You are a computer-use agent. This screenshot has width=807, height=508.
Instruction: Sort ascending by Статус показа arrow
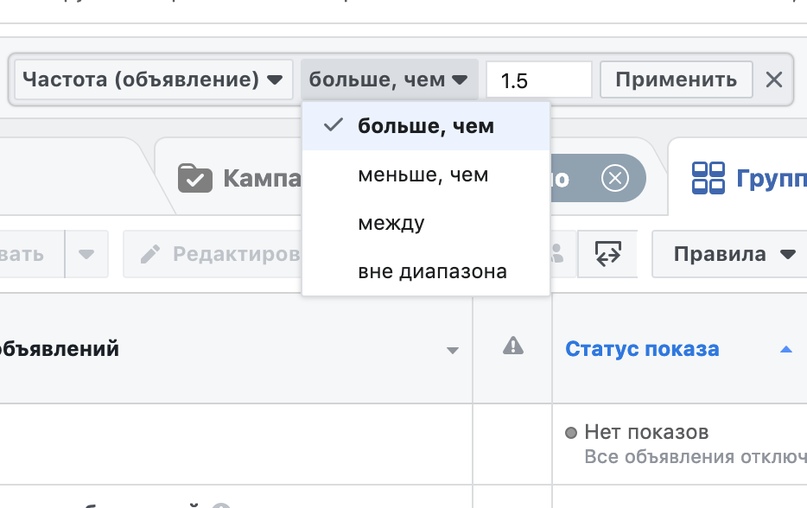(x=785, y=349)
